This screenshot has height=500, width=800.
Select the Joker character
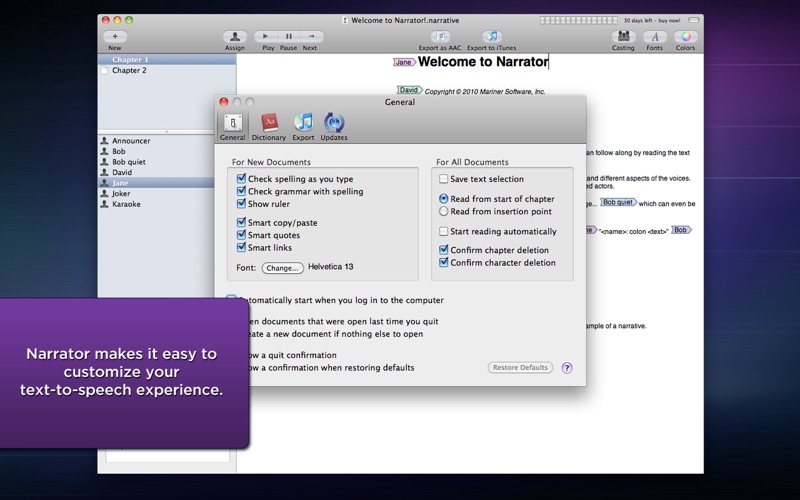point(156,193)
